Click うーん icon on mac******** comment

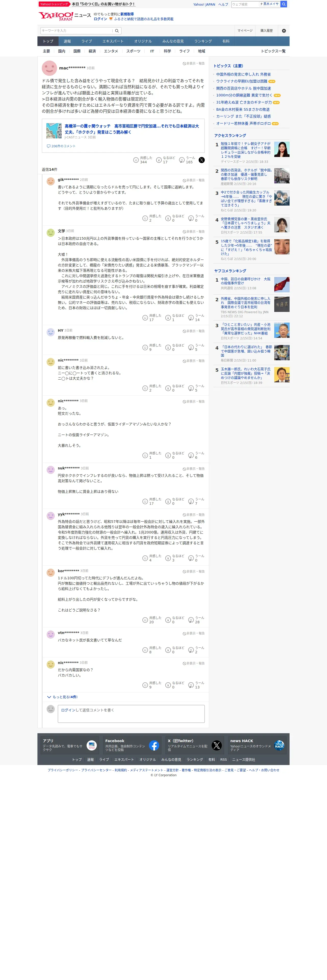[182, 160]
